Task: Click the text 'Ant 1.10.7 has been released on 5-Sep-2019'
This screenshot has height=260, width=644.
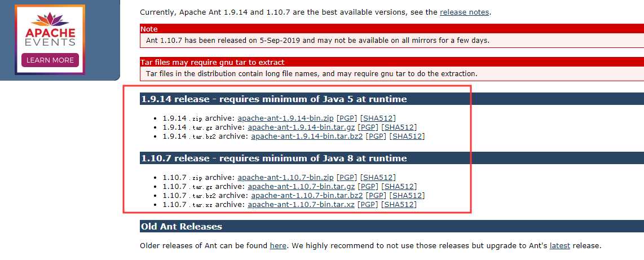Action: point(224,41)
